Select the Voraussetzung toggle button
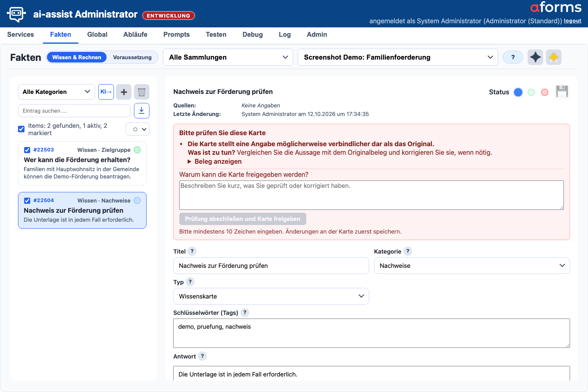Viewport: 588px width, 392px height. [x=132, y=57]
